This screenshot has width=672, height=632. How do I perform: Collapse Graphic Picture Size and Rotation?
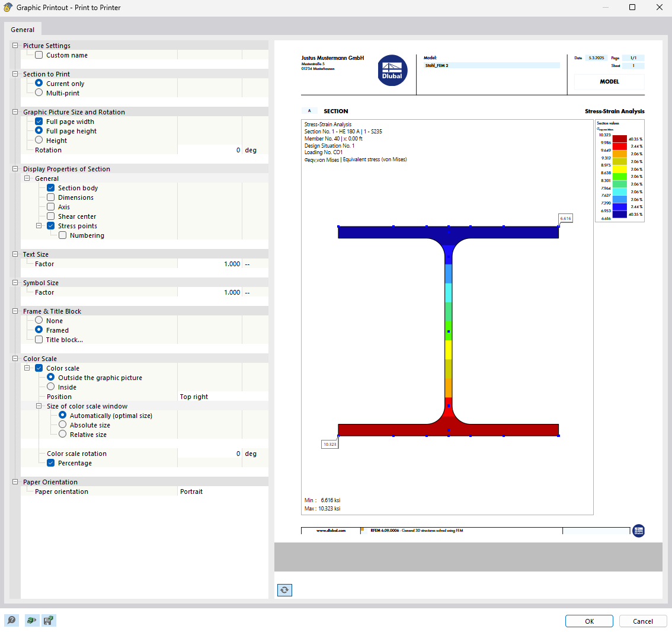[15, 112]
